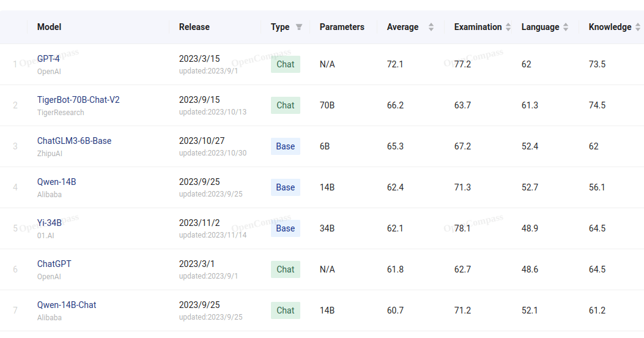Select the 72.1 average score of GPT-4
The width and height of the screenshot is (644, 338).
pyautogui.click(x=395, y=64)
